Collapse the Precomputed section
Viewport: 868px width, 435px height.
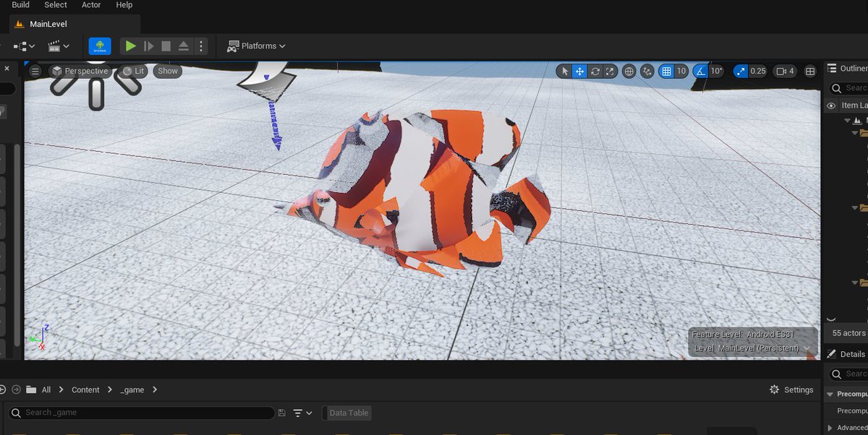pos(830,394)
